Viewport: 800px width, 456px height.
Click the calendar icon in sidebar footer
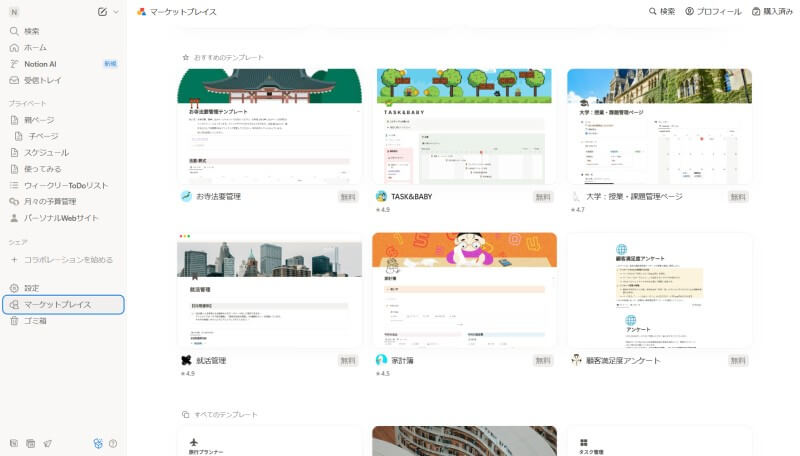pyautogui.click(x=30, y=443)
